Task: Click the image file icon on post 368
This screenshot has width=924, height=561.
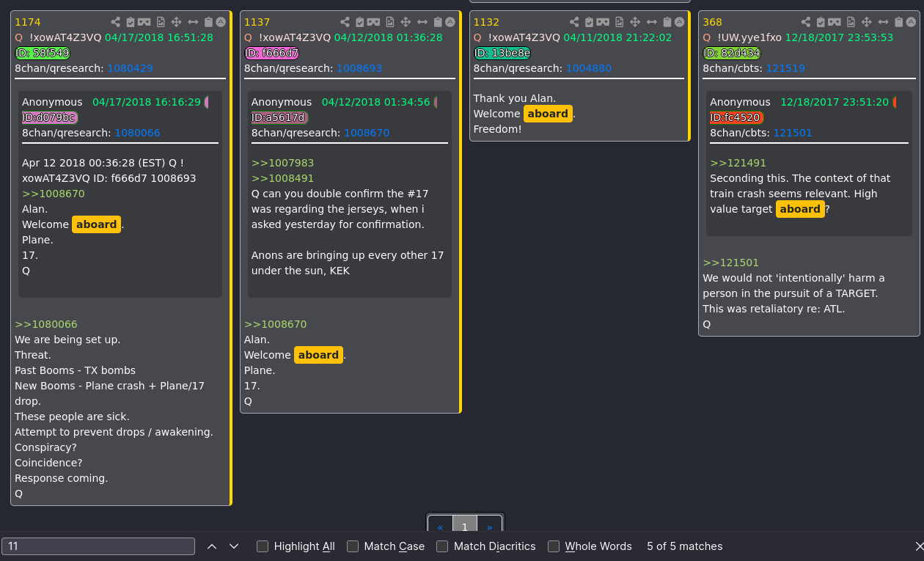Action: pos(851,22)
